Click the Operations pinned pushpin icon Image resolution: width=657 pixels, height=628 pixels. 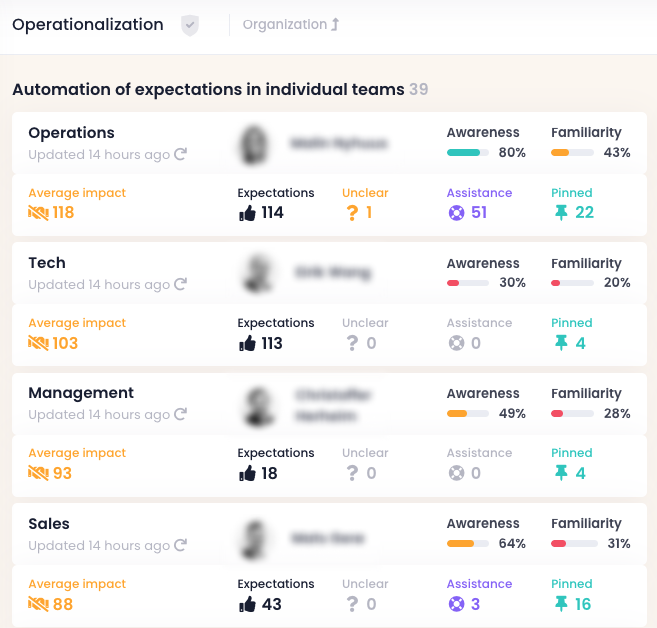coord(561,213)
